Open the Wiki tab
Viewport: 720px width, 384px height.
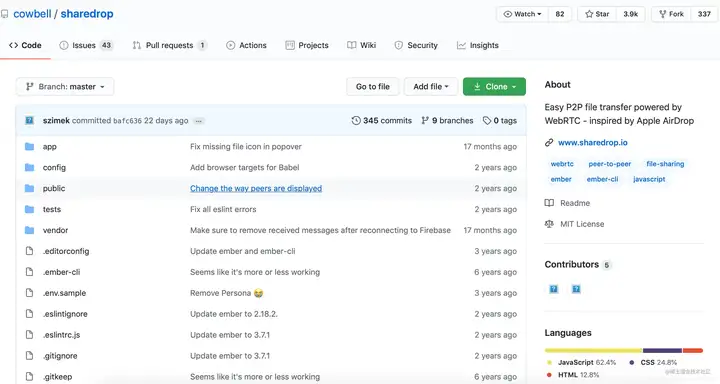361,45
